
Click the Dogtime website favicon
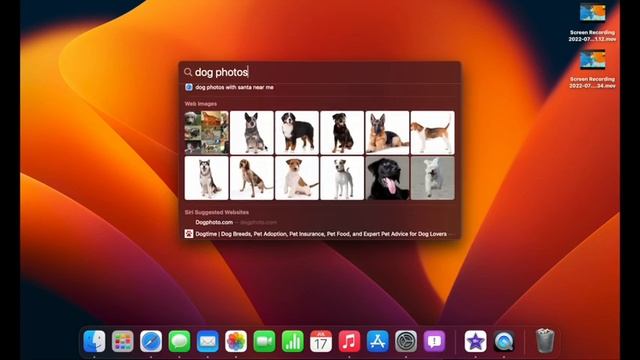click(x=189, y=233)
